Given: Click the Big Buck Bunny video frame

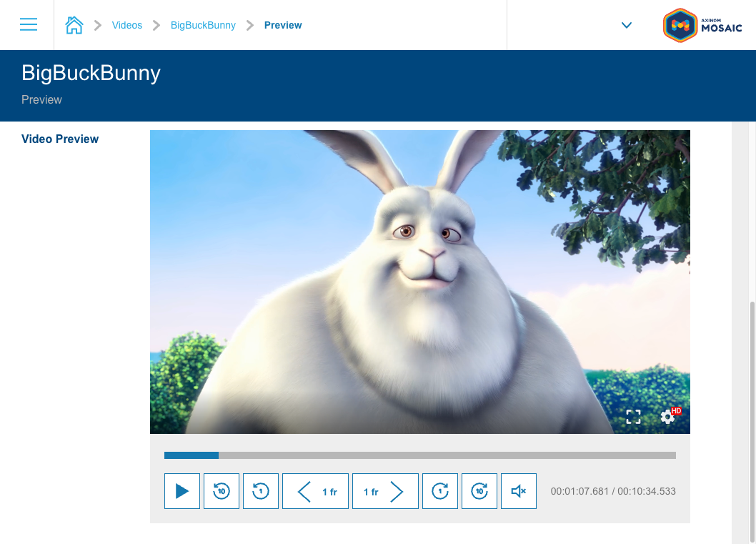Looking at the screenshot, I should point(420,282).
